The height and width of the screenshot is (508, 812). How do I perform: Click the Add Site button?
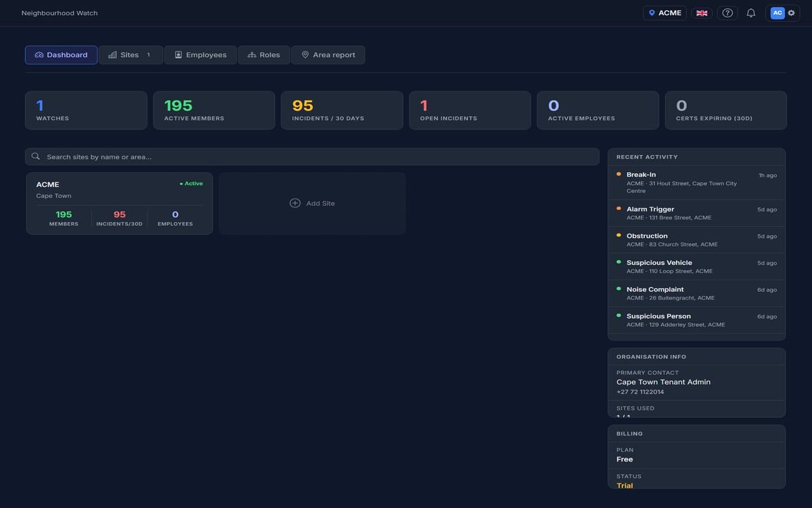tap(312, 203)
